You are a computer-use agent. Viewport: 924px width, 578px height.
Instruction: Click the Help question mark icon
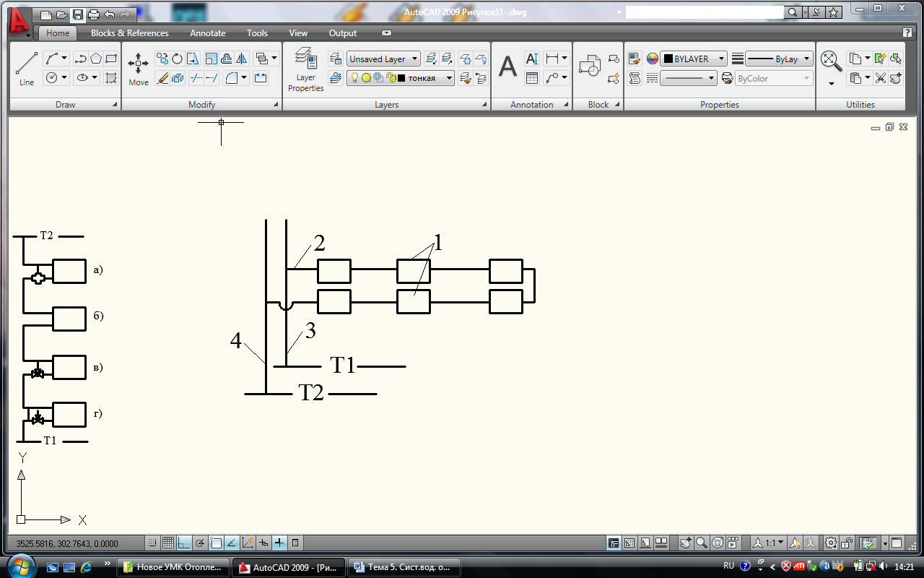pyautogui.click(x=907, y=33)
